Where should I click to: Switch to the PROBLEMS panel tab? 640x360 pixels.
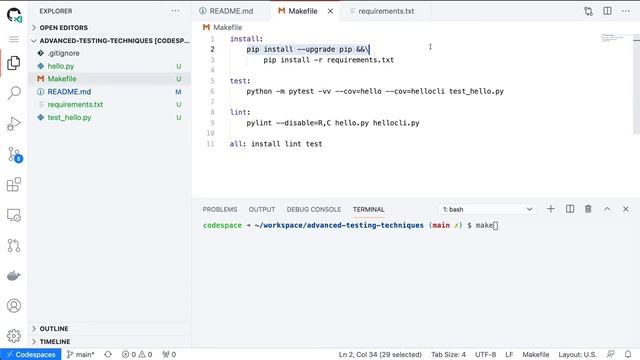click(220, 209)
